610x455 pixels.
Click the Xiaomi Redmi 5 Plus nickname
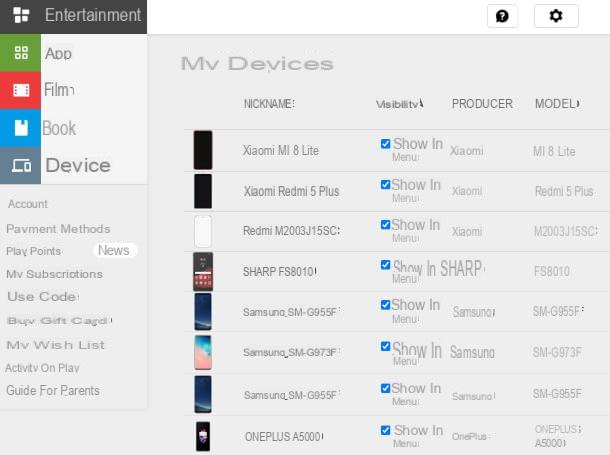coord(291,191)
